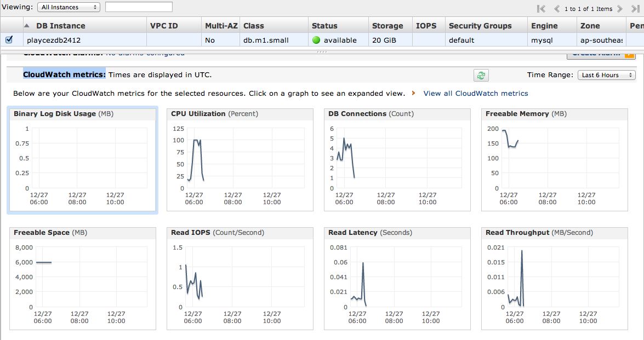Image resolution: width=644 pixels, height=340 pixels.
Task: Click the next page arrow icon
Action: click(x=619, y=9)
